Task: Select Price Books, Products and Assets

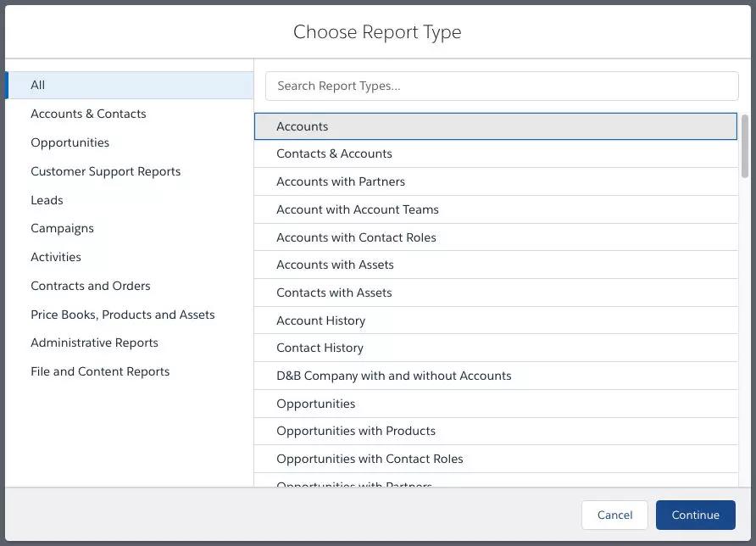Action: pos(122,315)
